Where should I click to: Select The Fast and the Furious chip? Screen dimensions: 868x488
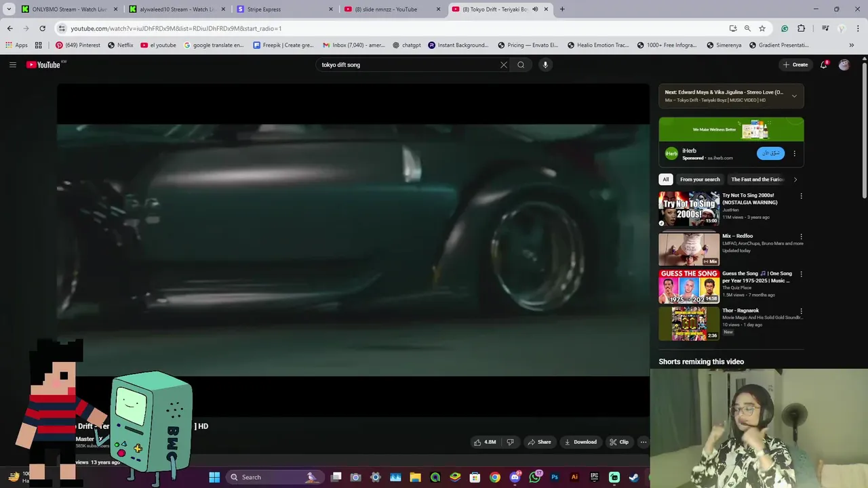(x=757, y=180)
